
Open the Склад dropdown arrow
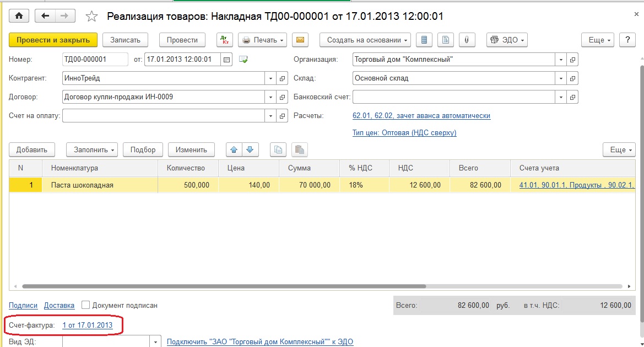coord(561,78)
